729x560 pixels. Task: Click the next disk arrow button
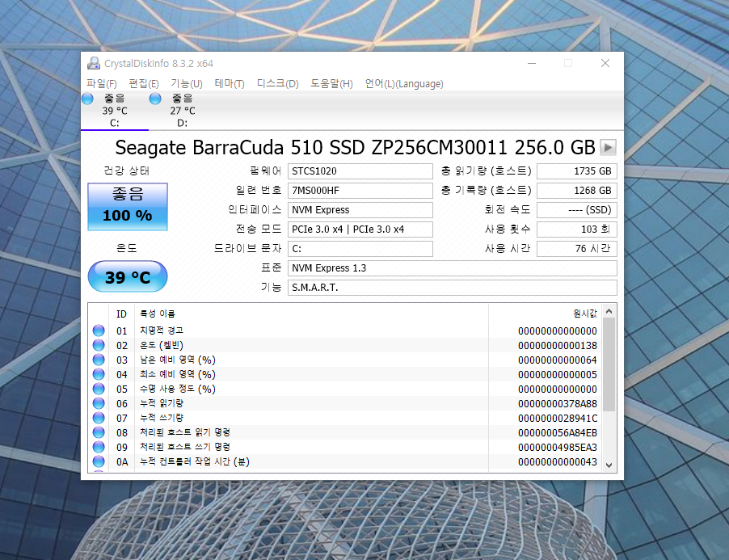608,148
